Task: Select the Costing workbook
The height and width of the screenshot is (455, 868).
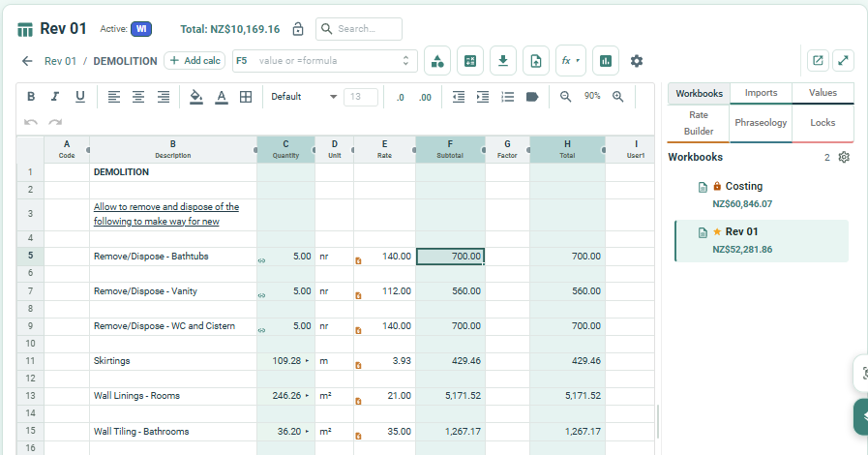Action: pyautogui.click(x=762, y=195)
